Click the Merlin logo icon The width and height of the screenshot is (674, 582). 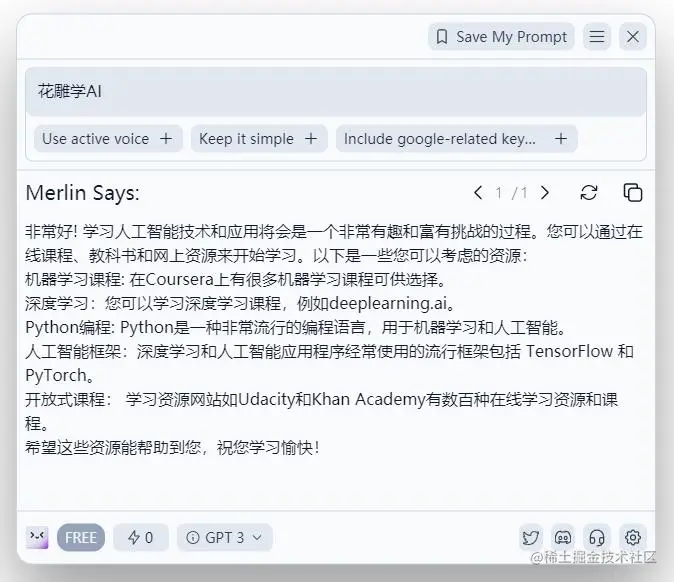37,537
